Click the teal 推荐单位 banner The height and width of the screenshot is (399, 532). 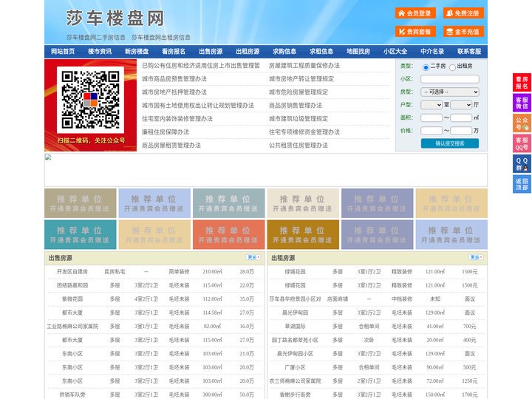pyautogui.click(x=81, y=234)
